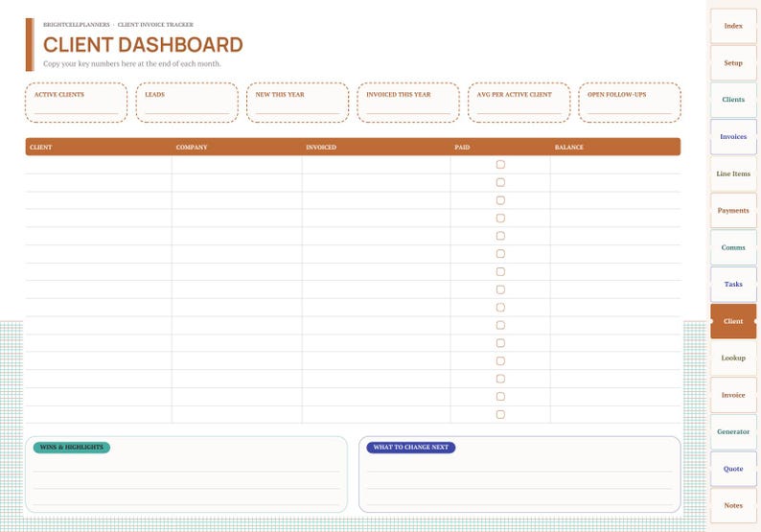
Task: Open the Notes tab
Action: click(x=733, y=505)
